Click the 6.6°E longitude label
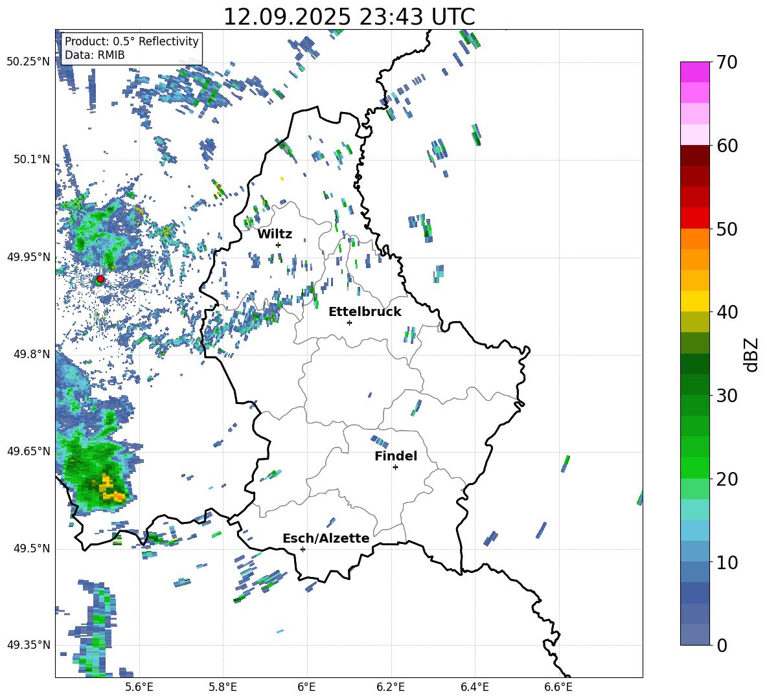 click(558, 687)
